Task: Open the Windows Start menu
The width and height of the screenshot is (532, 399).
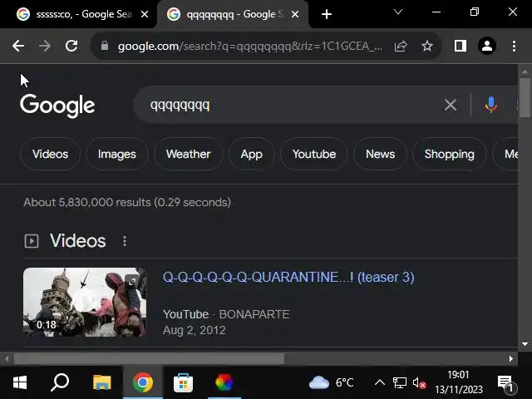Action: pyautogui.click(x=20, y=382)
